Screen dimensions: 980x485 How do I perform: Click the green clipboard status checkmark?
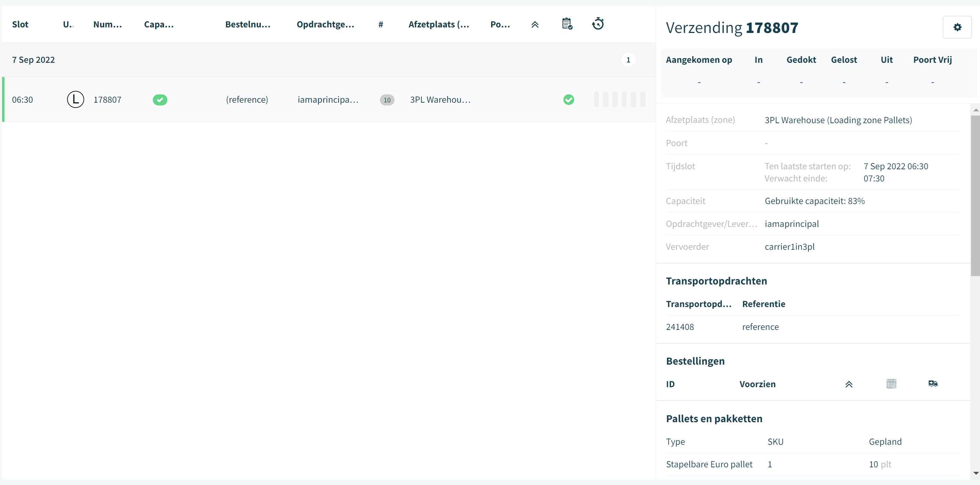click(568, 100)
